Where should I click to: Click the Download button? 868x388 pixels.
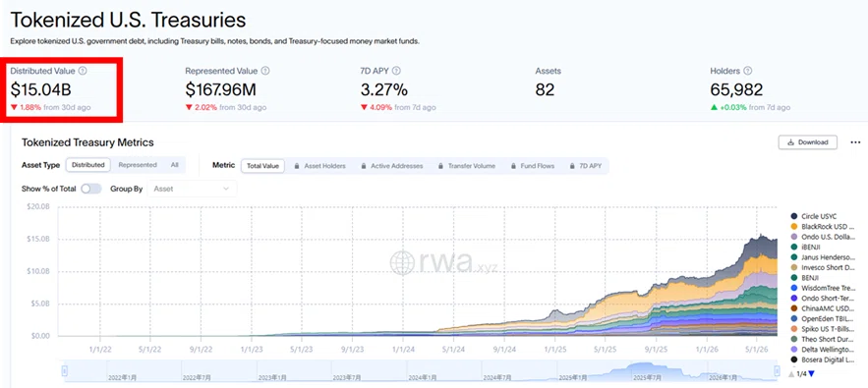point(808,142)
